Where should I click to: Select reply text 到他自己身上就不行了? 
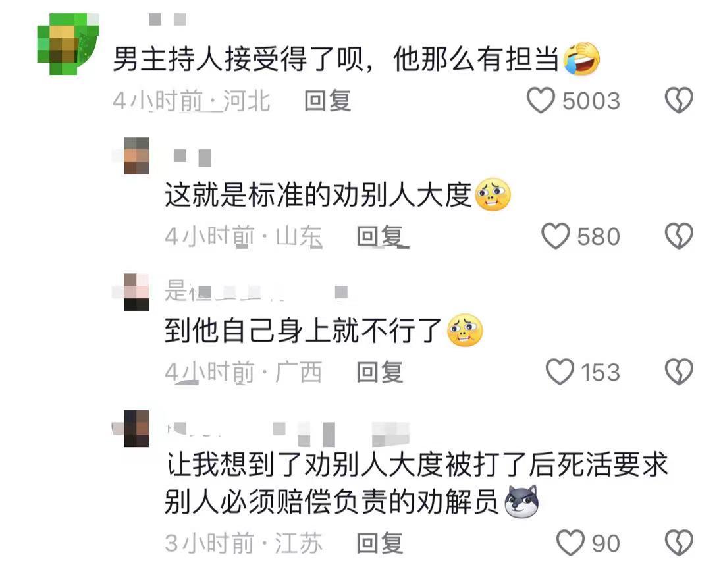(x=304, y=330)
